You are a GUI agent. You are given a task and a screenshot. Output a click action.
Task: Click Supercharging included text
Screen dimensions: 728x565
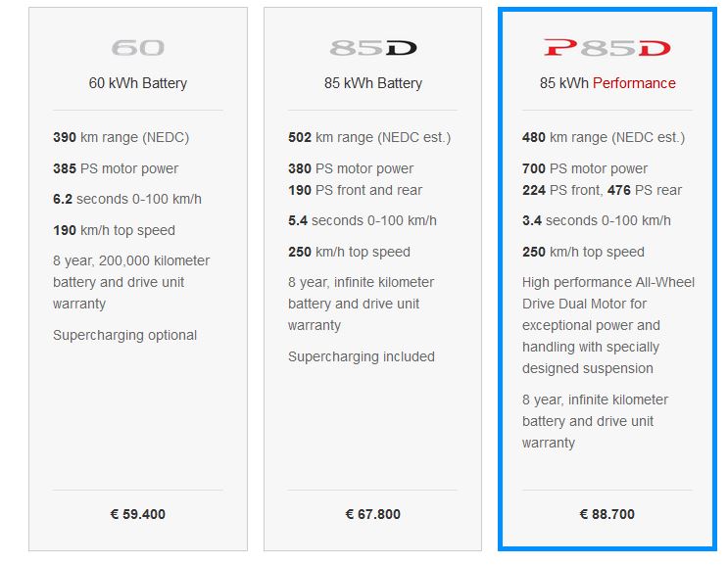coord(362,356)
